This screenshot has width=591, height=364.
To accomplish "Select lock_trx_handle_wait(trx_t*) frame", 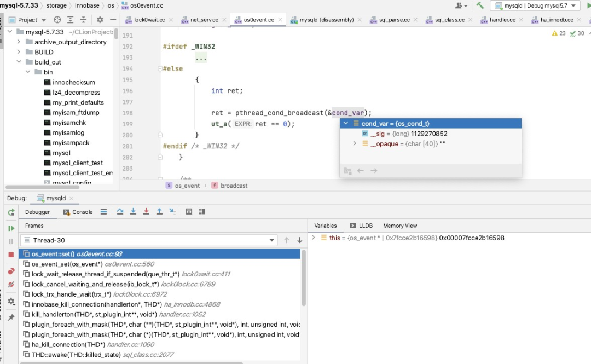I will point(159,294).
